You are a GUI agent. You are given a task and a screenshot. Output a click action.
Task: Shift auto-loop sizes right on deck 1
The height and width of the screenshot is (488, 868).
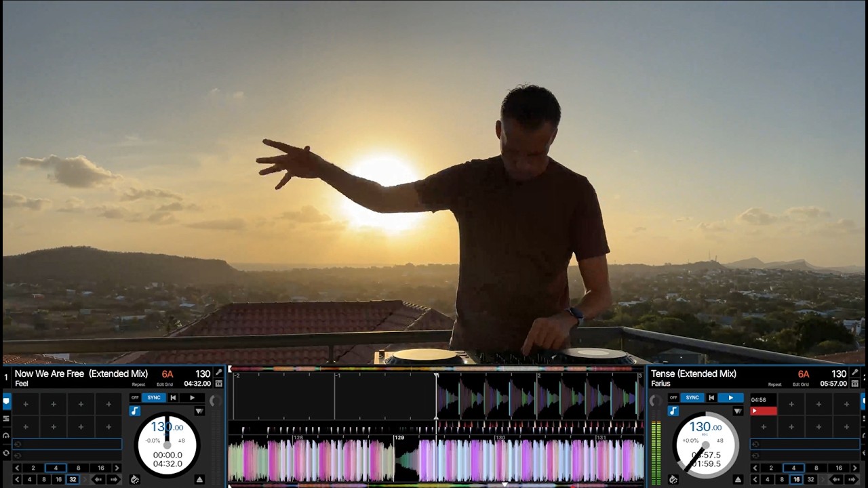pos(117,468)
